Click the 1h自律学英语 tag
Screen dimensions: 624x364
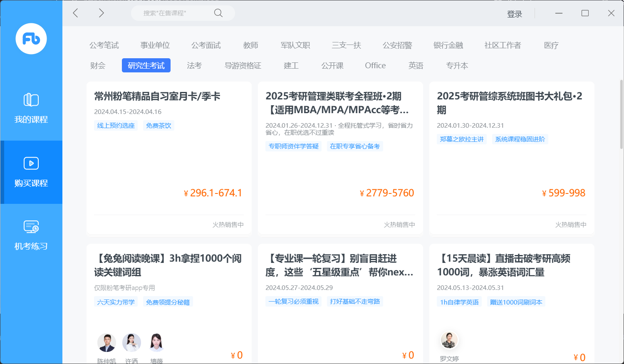point(460,302)
